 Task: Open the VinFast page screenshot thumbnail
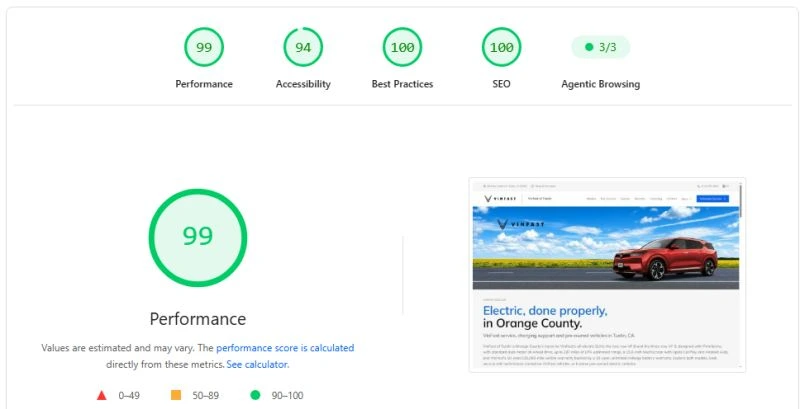(x=607, y=275)
